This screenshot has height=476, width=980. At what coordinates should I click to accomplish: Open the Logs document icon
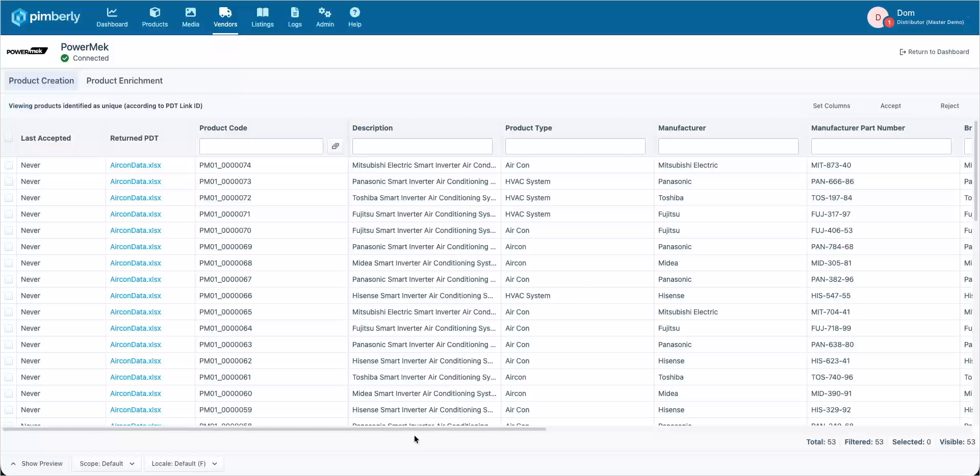(x=295, y=12)
